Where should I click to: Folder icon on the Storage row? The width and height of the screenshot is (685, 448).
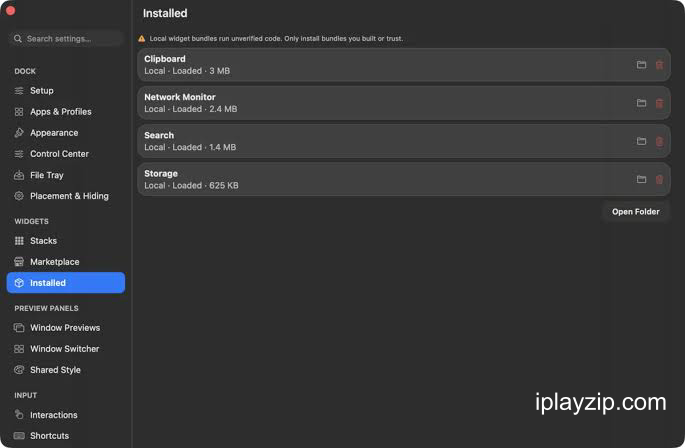[x=641, y=179]
